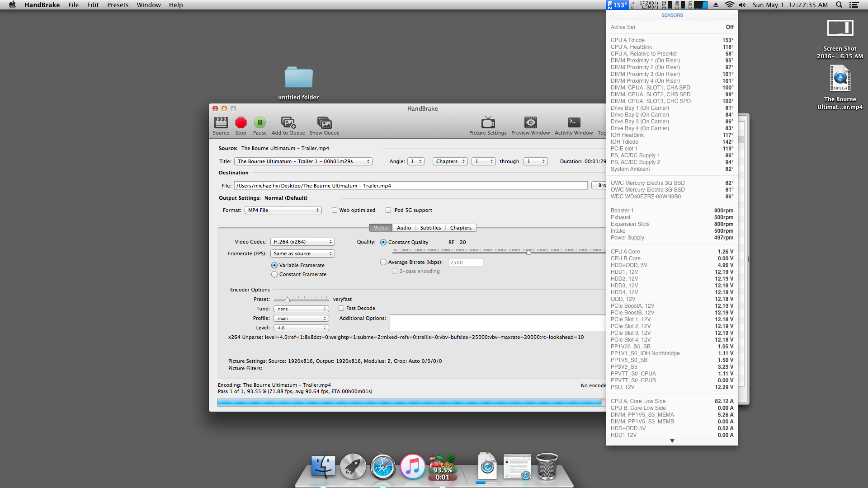Tick the 2-pass encoding checkbox
This screenshot has height=488, width=868.
[395, 271]
